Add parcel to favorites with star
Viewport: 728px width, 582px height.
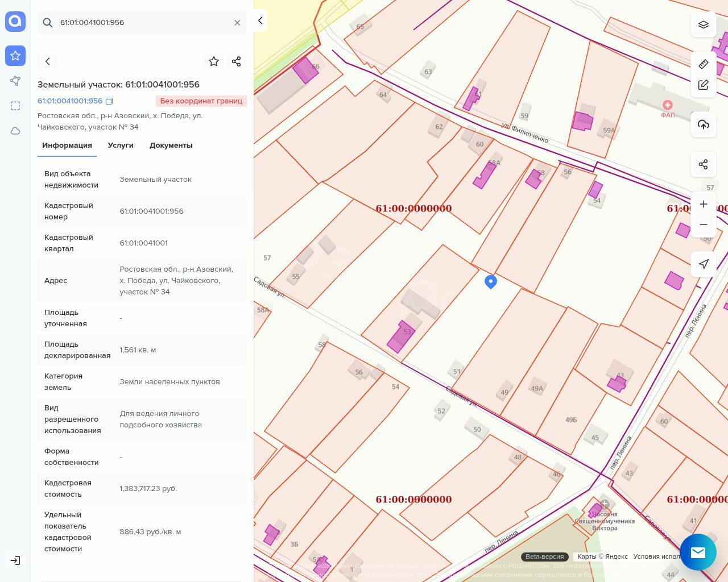214,61
